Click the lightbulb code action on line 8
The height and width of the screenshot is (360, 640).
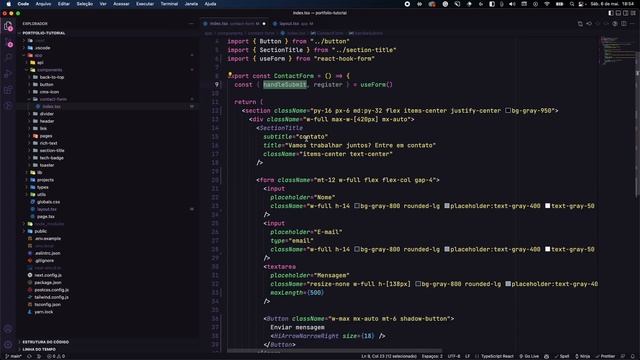click(x=230, y=75)
